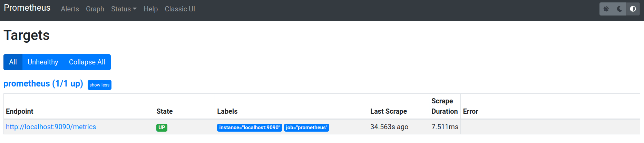Image resolution: width=644 pixels, height=143 pixels.
Task: Click the instance="localhost:9090" label badge
Action: (x=250, y=127)
